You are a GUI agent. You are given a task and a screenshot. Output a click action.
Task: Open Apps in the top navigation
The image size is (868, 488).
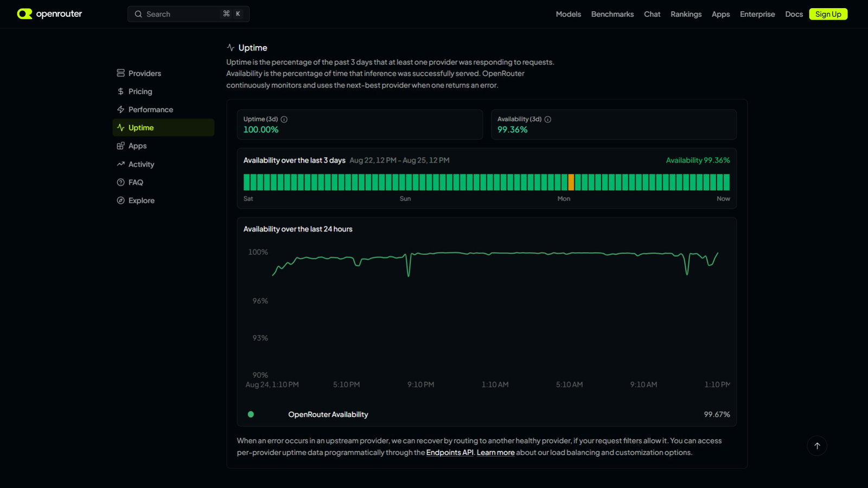[x=720, y=14]
